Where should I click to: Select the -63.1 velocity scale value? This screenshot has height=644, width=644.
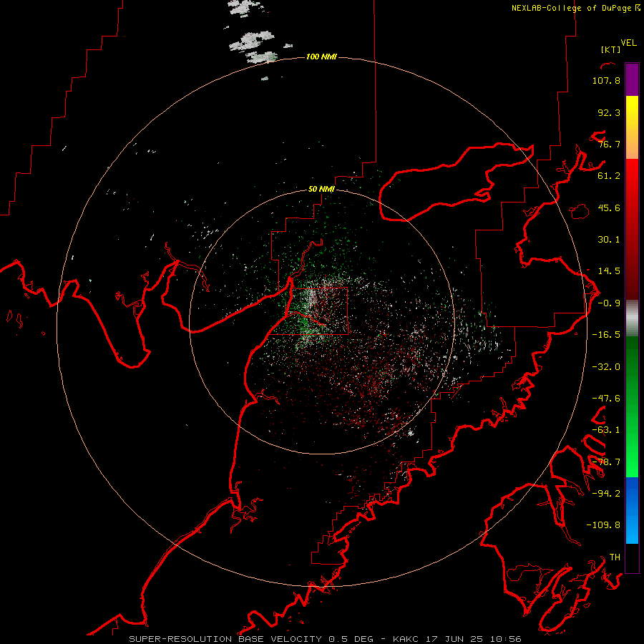click(x=606, y=430)
